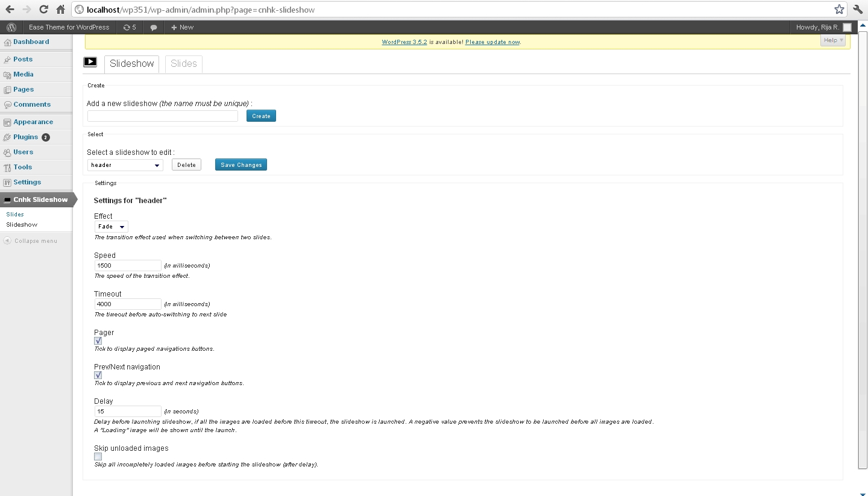Open Slides submenu item
The height and width of the screenshot is (496, 868).
[15, 215]
